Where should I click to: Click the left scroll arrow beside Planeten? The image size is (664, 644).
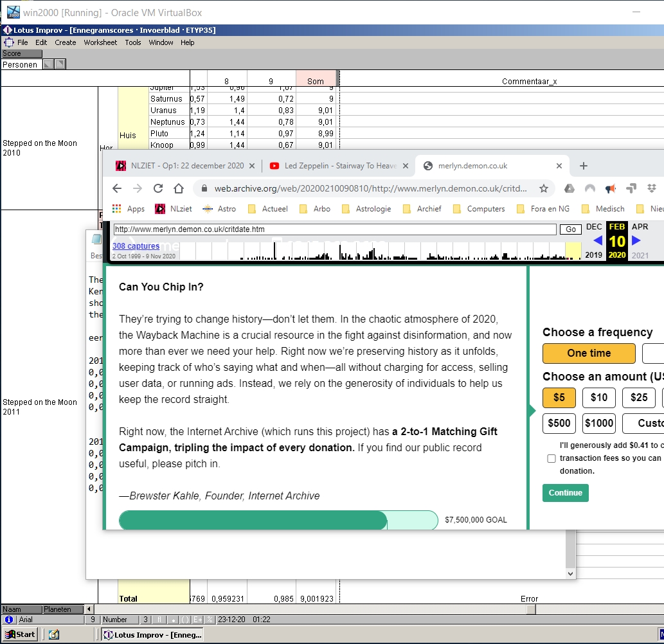click(x=89, y=609)
